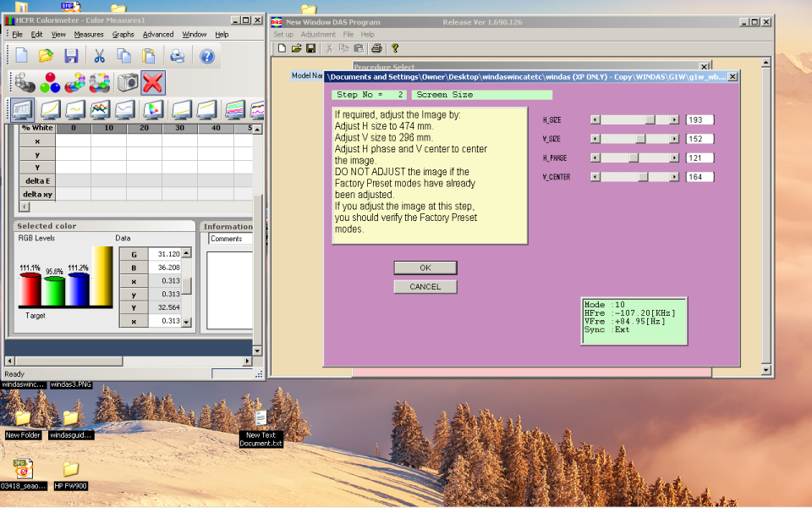Open the Set up menu in DAS
The image size is (812, 508).
tap(283, 34)
